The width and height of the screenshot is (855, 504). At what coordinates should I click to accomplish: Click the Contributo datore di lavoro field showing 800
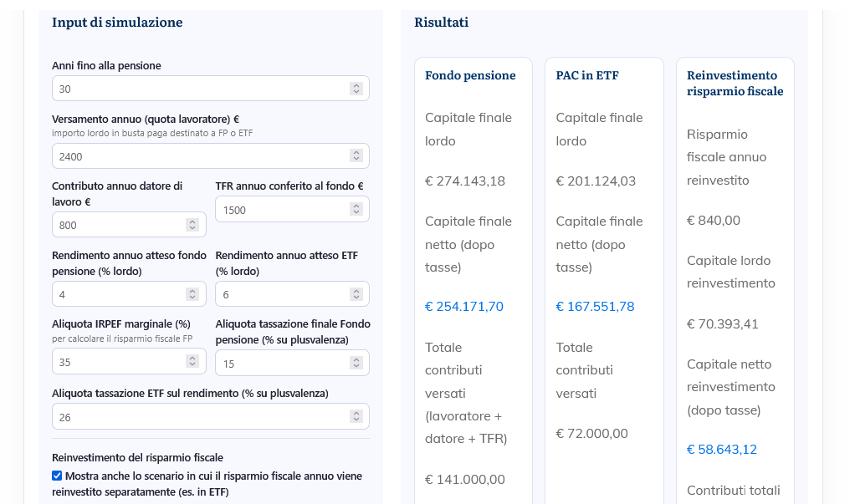coord(117,225)
